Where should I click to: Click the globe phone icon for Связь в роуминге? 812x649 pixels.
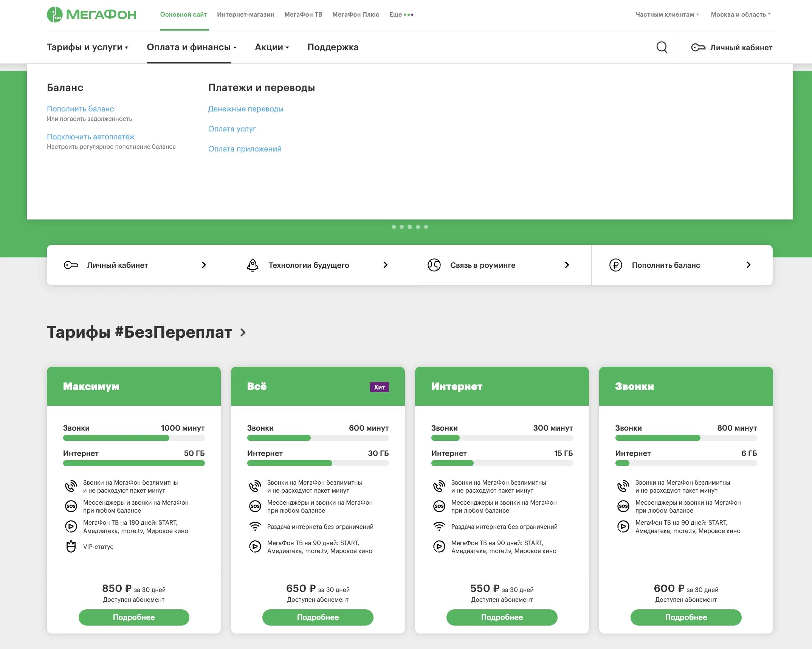pos(434,265)
